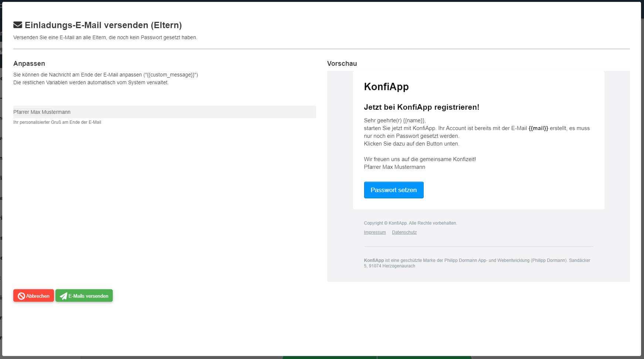Click 'Wir freuen uns auf die gemeinsame Konfizeit!' line
The width and height of the screenshot is (644, 359).
click(x=420, y=159)
